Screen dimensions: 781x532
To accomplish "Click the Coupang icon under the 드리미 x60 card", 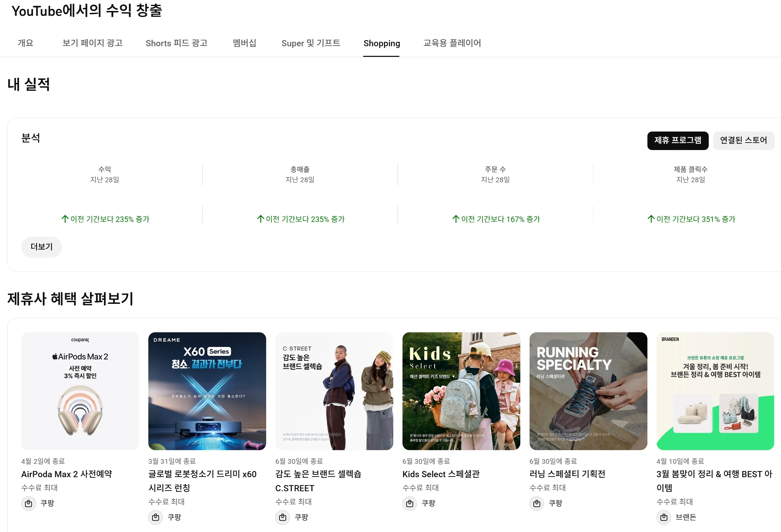I will point(156,517).
